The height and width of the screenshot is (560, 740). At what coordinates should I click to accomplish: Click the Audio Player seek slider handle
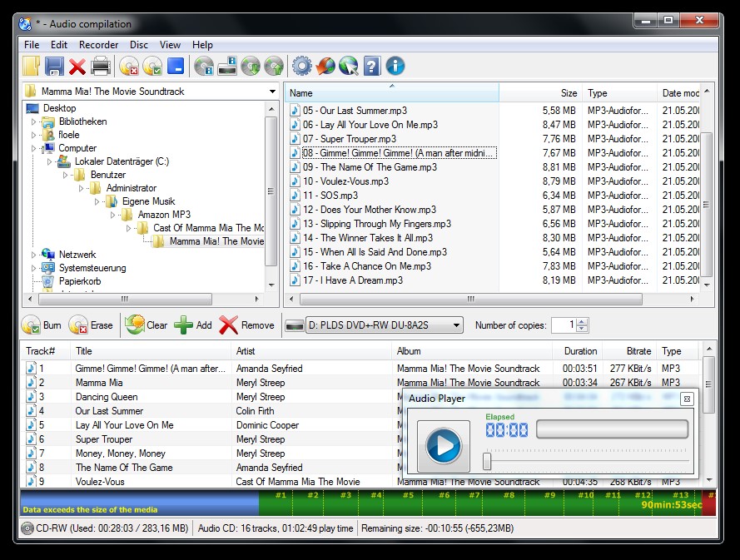[487, 461]
